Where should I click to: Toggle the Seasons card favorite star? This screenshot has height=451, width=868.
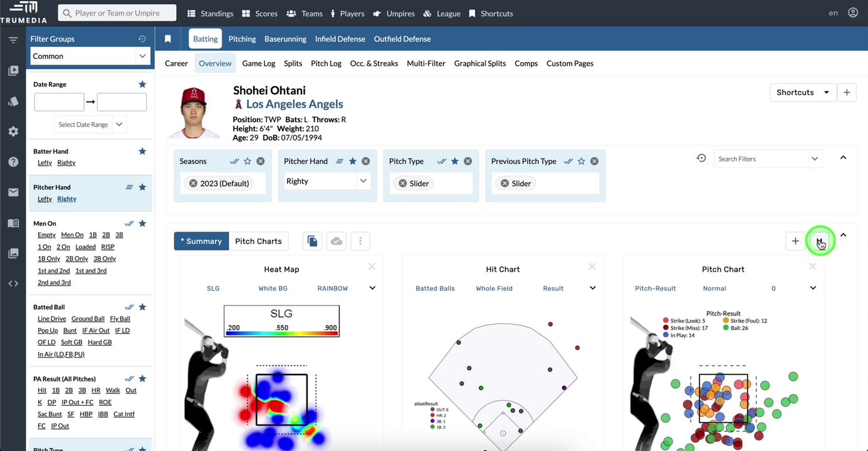click(248, 161)
